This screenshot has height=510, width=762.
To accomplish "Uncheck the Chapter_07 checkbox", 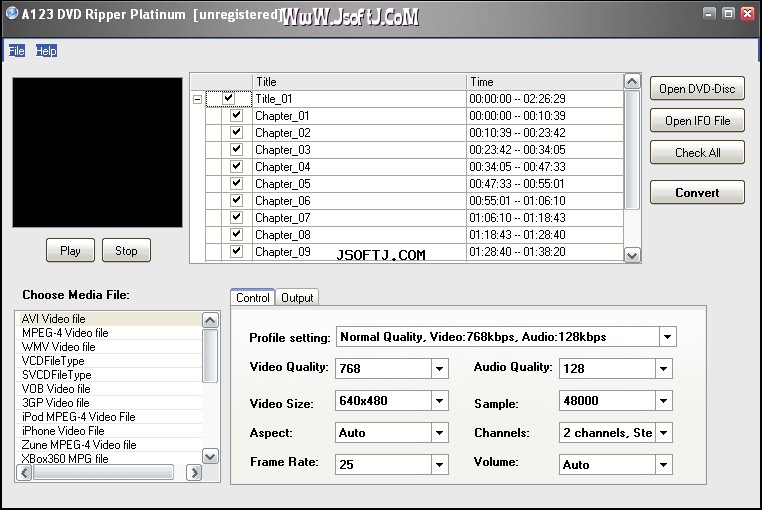I will click(x=236, y=217).
